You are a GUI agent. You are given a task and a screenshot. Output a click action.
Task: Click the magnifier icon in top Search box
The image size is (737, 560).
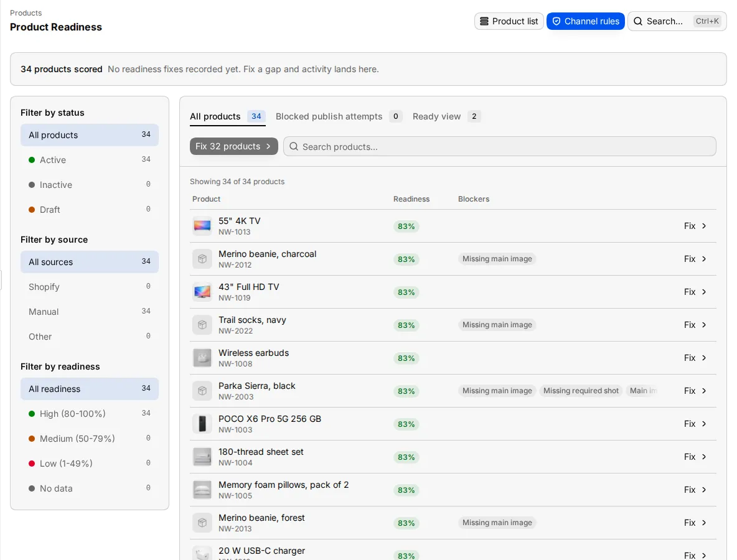click(638, 21)
